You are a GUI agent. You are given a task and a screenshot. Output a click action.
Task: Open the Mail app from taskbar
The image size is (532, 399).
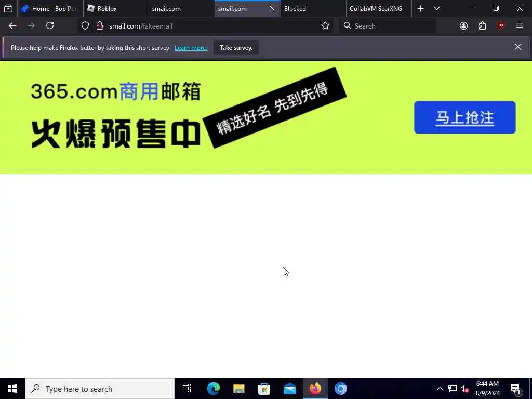coord(290,389)
